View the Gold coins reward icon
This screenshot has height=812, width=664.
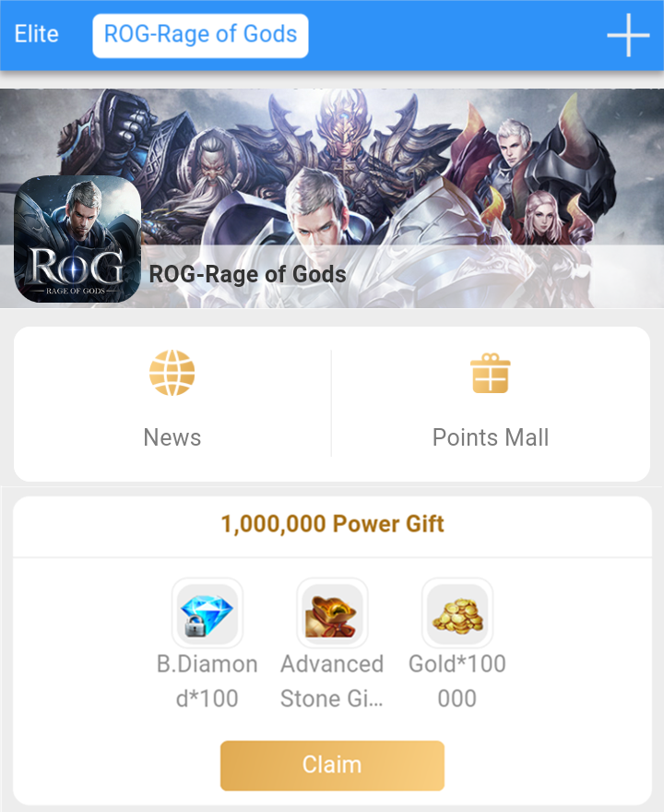(x=457, y=613)
